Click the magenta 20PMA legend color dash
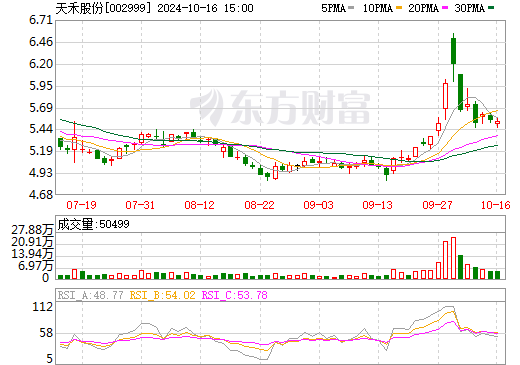The height and width of the screenshot is (365, 520). (x=445, y=7)
